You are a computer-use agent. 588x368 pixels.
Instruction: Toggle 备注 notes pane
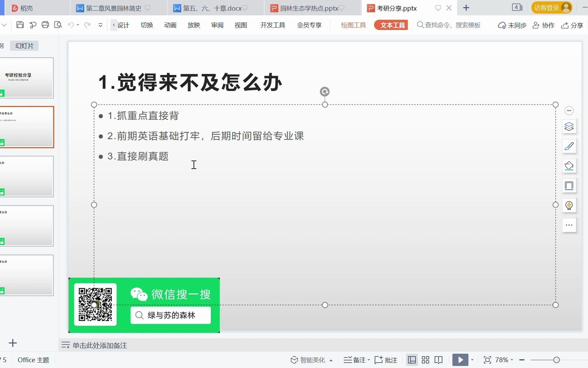point(355,360)
